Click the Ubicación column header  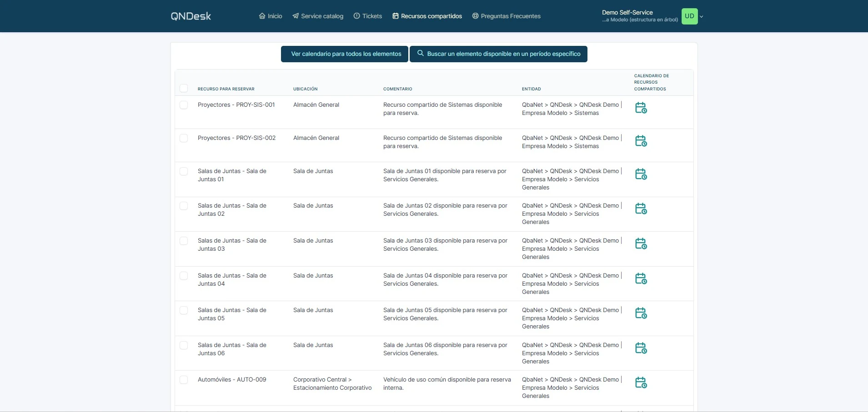coord(306,89)
